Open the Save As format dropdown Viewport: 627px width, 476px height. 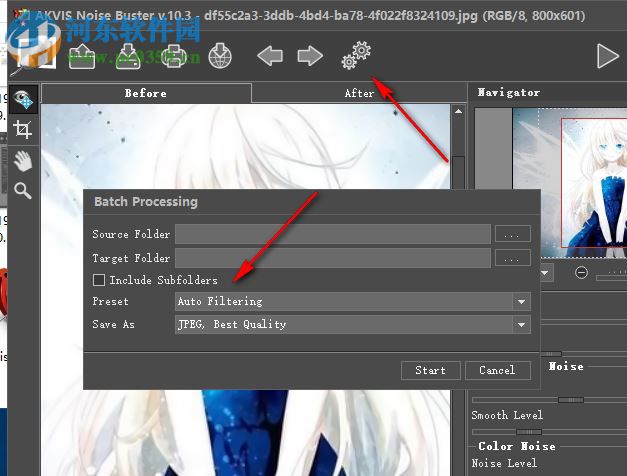point(353,324)
